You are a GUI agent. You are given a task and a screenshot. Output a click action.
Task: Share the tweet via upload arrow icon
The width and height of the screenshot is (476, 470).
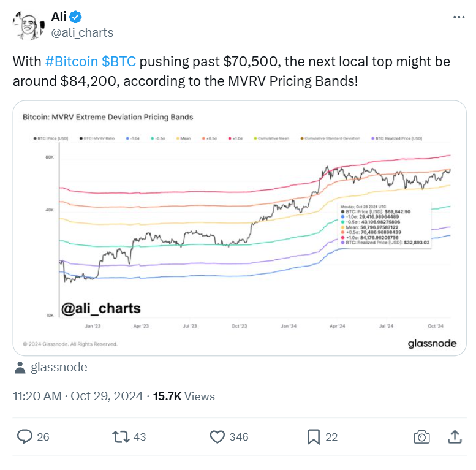coord(455,436)
